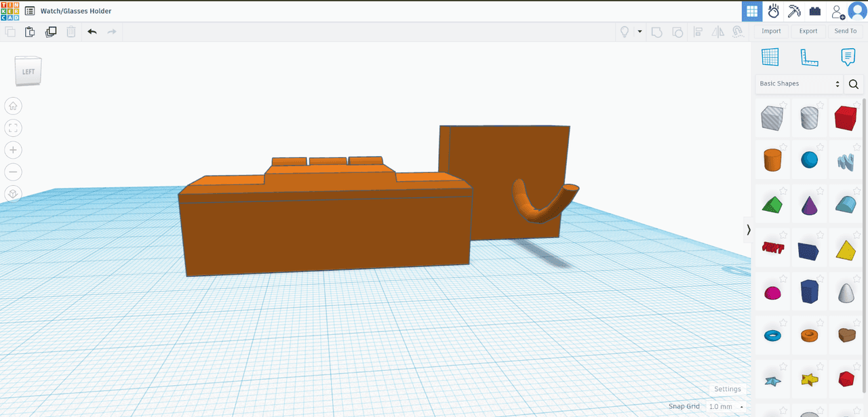Collapse the shapes panel with chevron

tap(749, 230)
